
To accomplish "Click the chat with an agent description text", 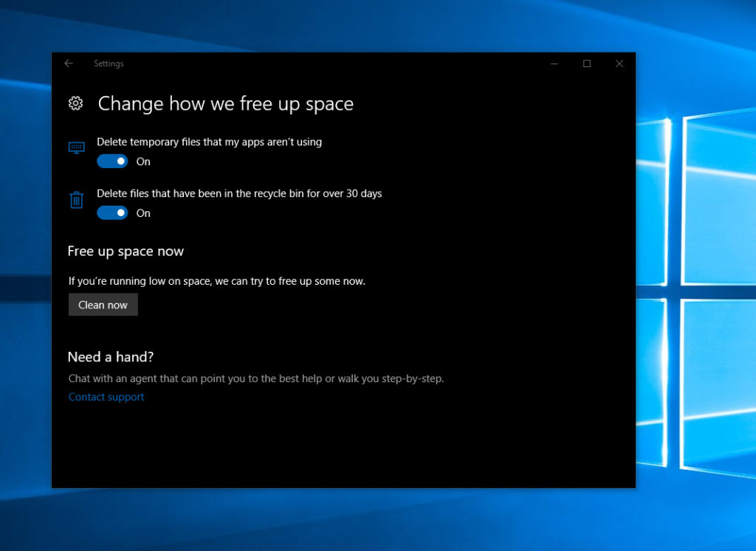I will [x=255, y=378].
